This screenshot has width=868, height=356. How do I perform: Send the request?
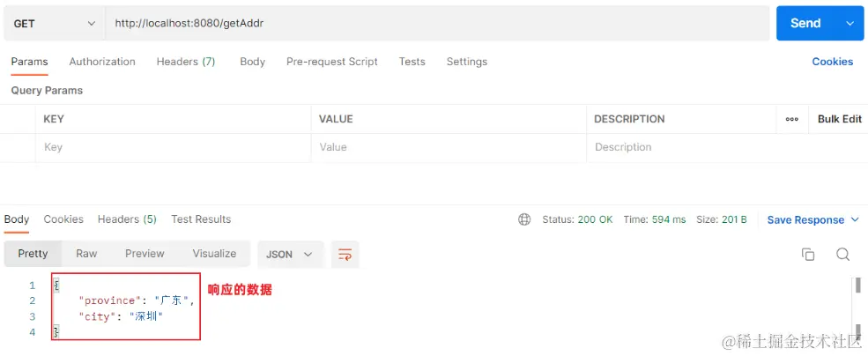[x=805, y=23]
